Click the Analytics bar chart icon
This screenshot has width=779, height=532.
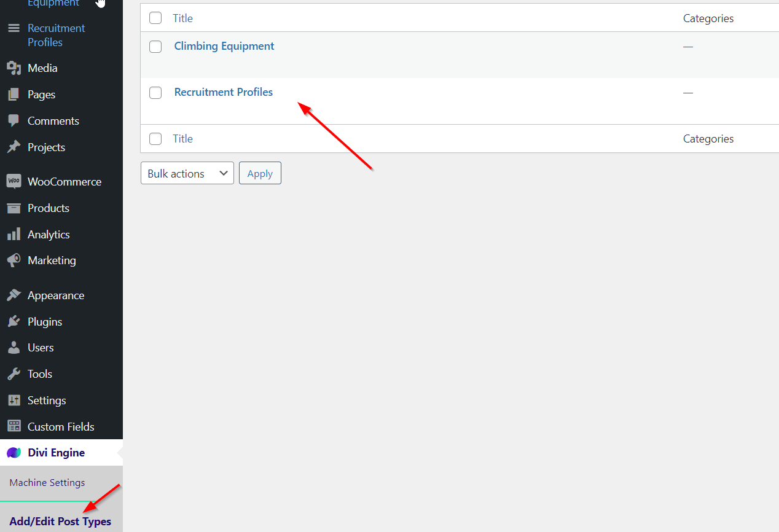coord(14,235)
